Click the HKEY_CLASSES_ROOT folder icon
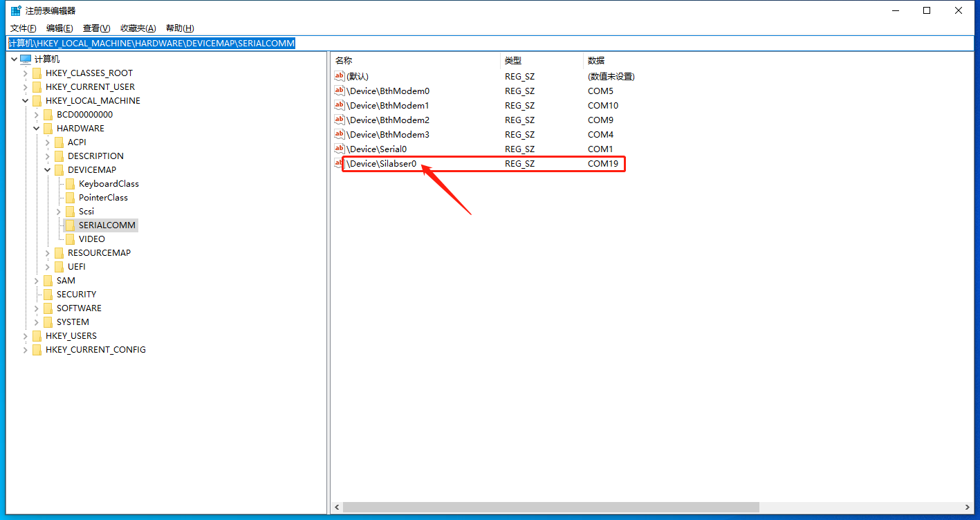Viewport: 980px width, 520px height. point(37,73)
